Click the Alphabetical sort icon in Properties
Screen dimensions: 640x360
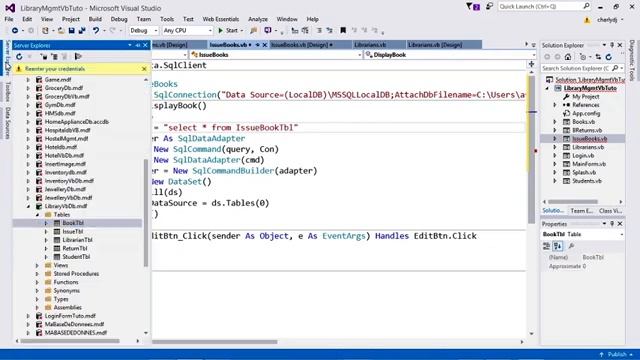558,246
